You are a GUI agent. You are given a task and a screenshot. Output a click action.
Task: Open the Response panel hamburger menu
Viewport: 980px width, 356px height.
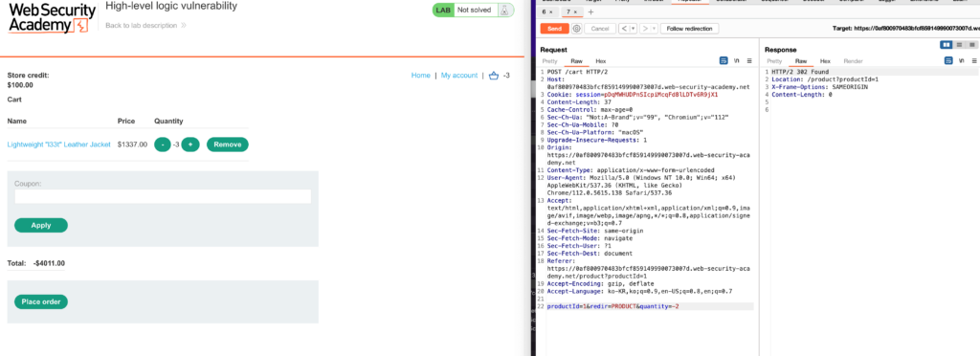coord(973,61)
